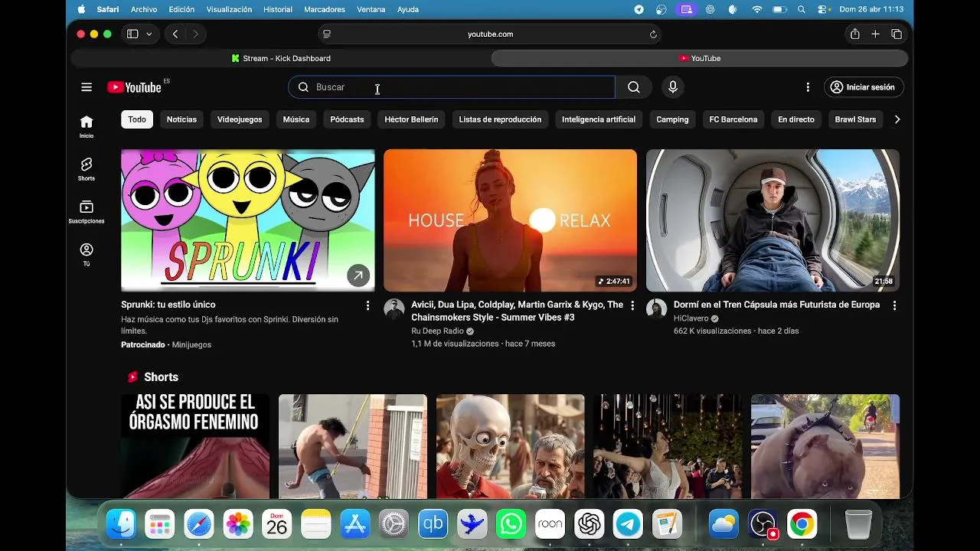Click the Ru Deep Radio channel avatar
This screenshot has height=551, width=980.
(x=394, y=309)
